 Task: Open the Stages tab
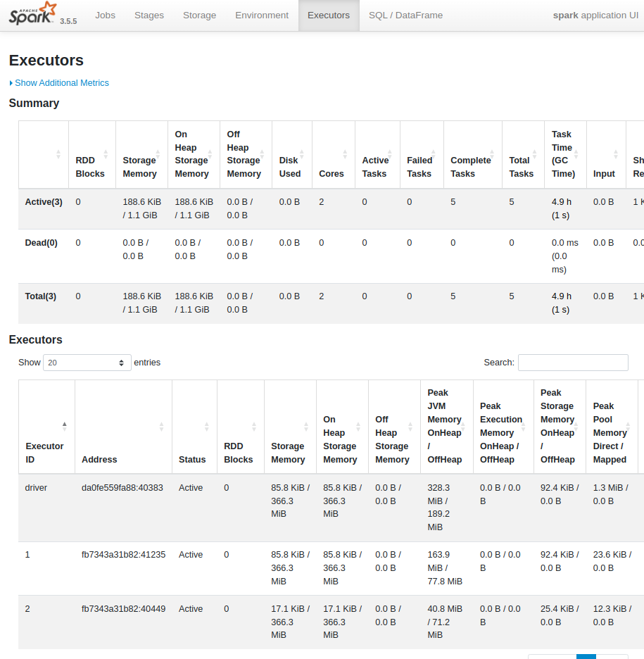149,15
